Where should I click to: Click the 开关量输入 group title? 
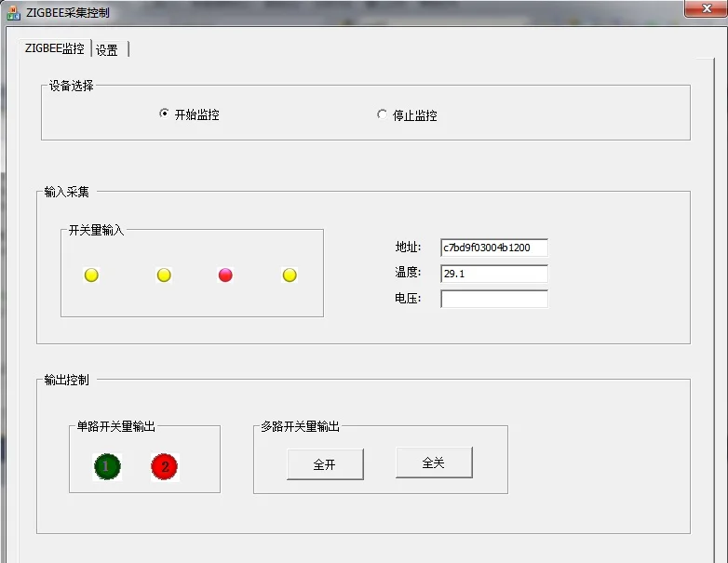pos(96,230)
